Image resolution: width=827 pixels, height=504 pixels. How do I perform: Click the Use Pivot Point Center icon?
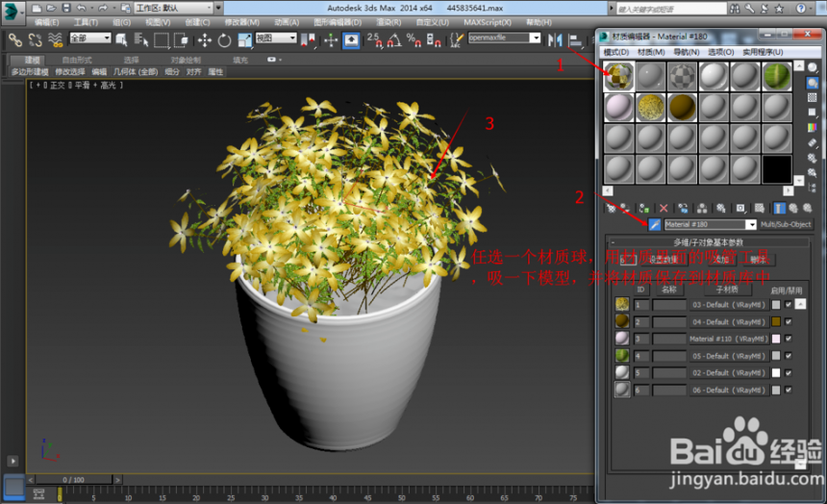point(308,40)
